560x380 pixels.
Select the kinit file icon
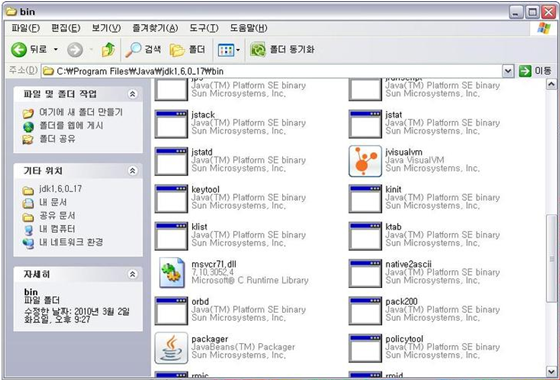click(365, 199)
